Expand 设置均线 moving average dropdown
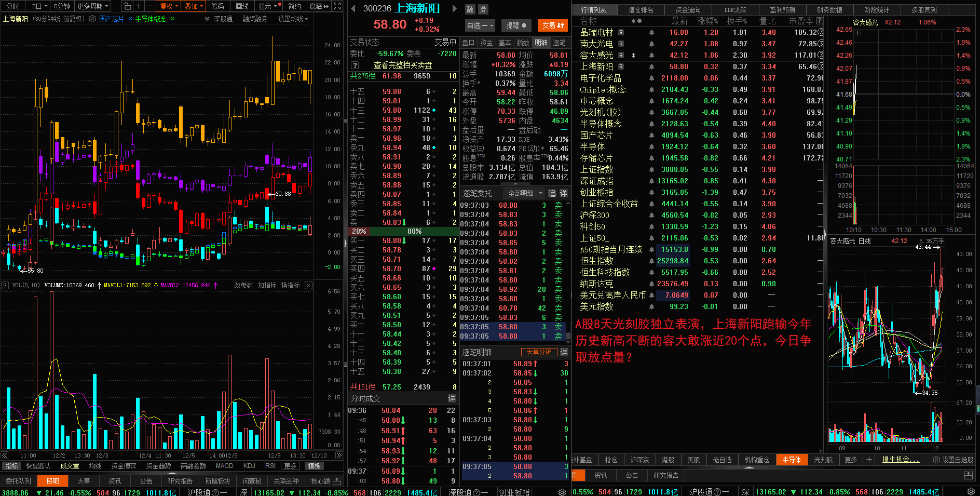Screen dimensions: 980x496 [293, 19]
